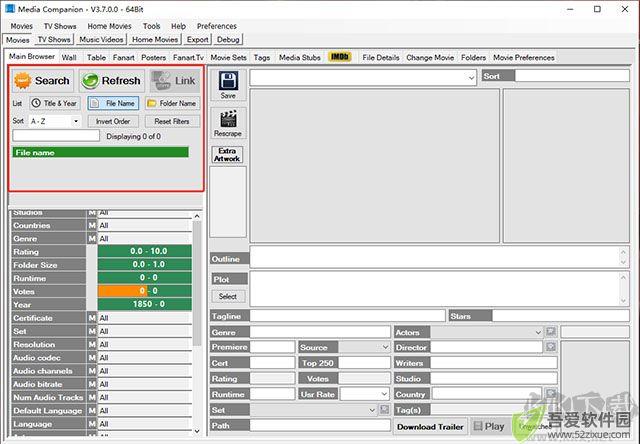
Task: Open the Help menu
Action: point(178,26)
